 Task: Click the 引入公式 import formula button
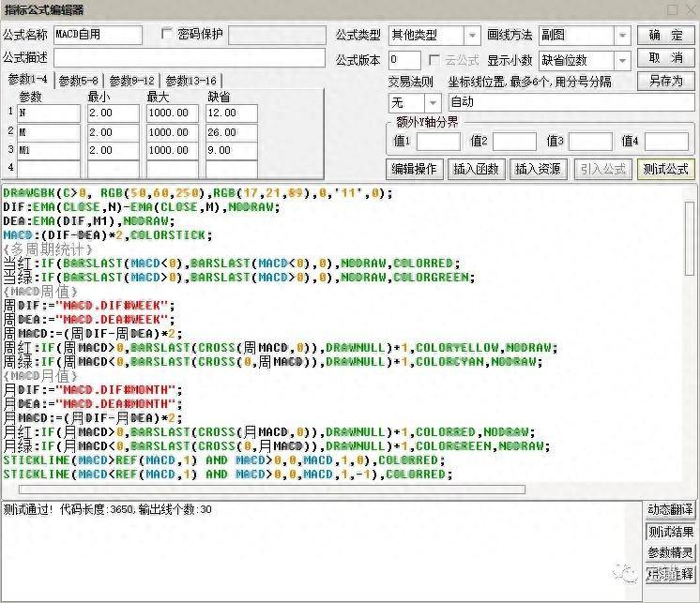(602, 169)
